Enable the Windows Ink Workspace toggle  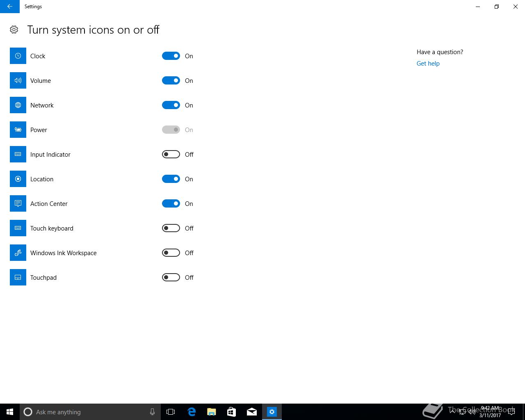pyautogui.click(x=171, y=253)
